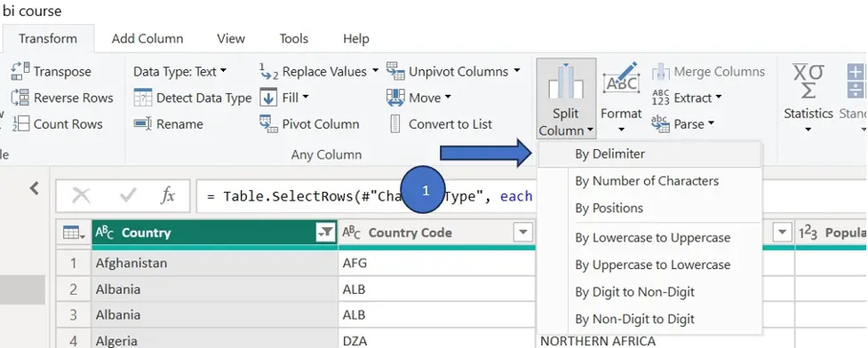Click Convert to List icon
Viewport: 868px width, 348px height.
tap(395, 124)
